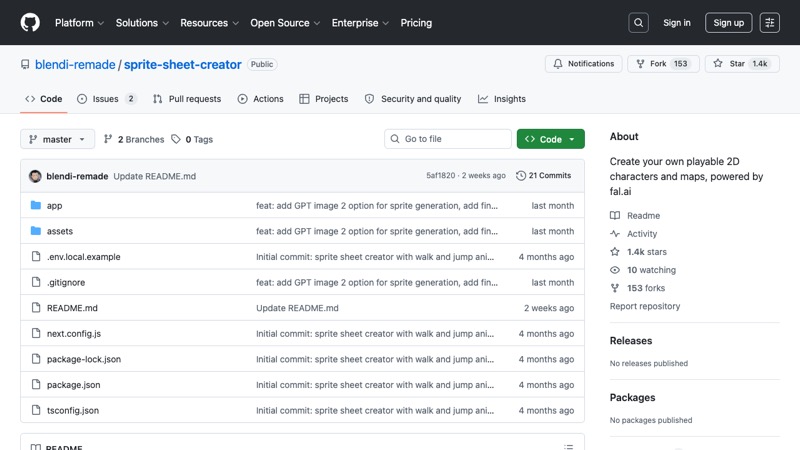
Task: Open the search magnifier button in header
Action: tap(638, 23)
